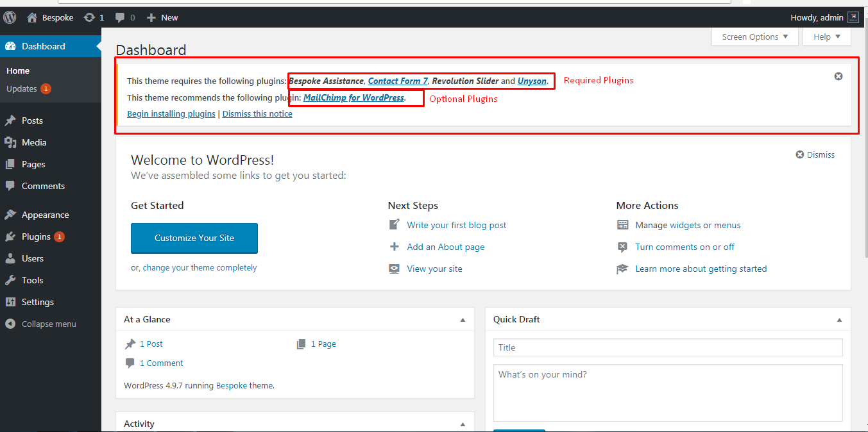Viewport: 868px width, 432px height.
Task: Click the page icon next to 1 Page
Action: [x=302, y=344]
